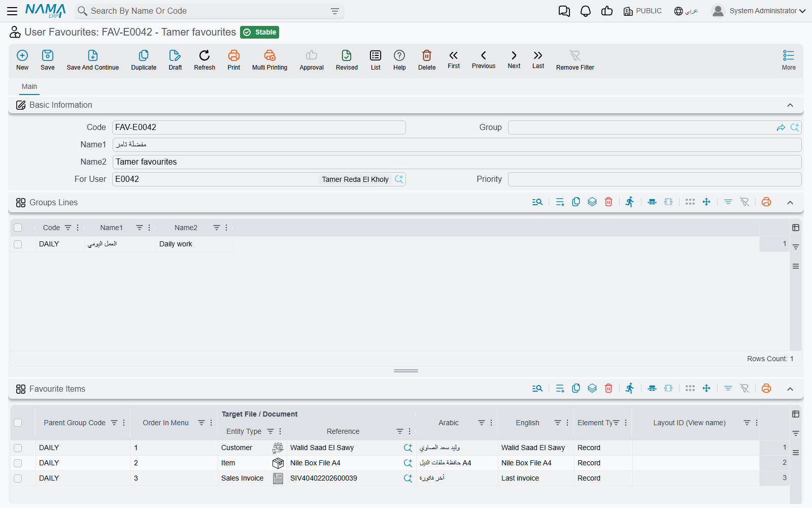
Task: Open the hamburger main menu
Action: click(x=12, y=11)
